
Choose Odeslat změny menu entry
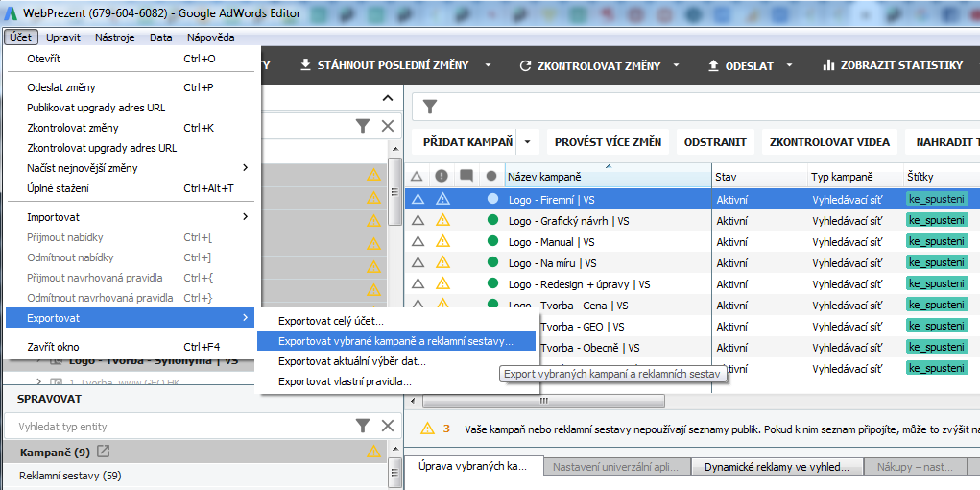point(130,87)
